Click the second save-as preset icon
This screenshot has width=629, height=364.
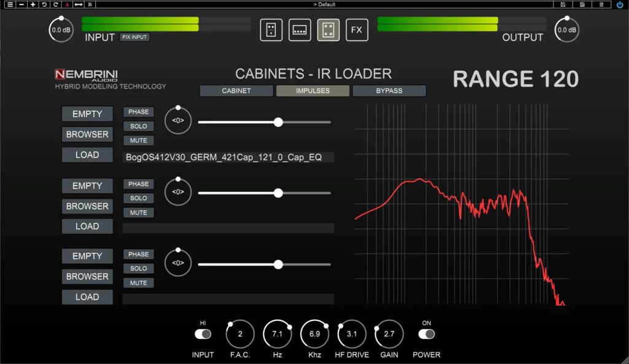tap(582, 4)
